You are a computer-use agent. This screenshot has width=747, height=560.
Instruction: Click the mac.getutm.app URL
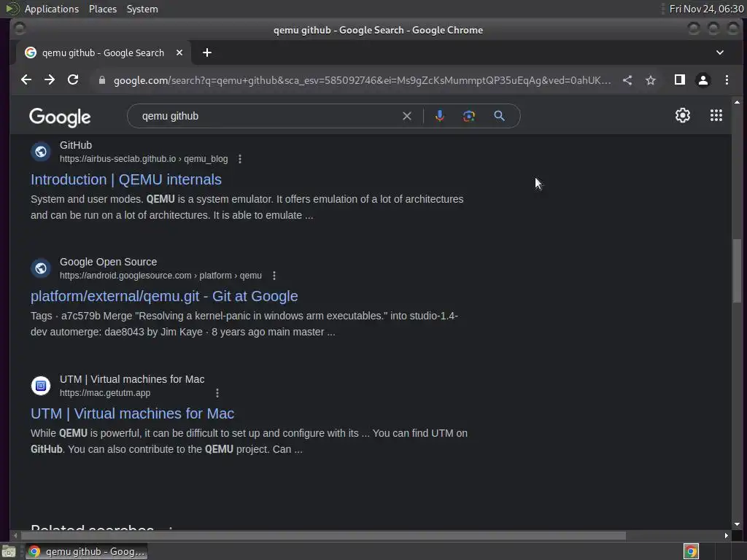[105, 393]
